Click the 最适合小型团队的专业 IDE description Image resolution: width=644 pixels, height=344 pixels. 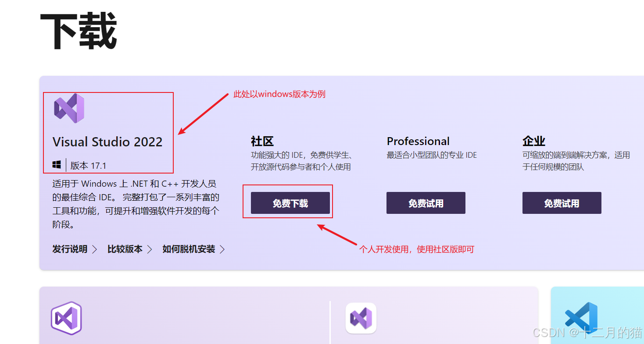[432, 155]
